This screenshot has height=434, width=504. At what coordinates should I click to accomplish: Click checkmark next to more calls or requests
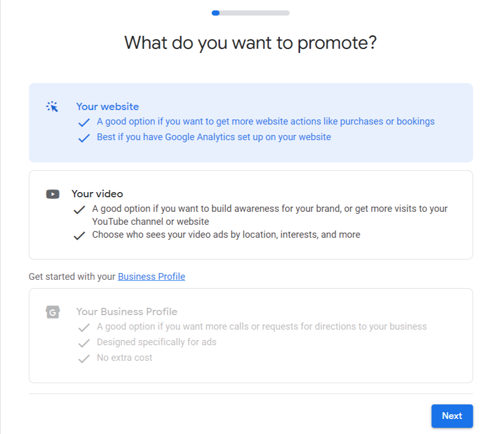click(x=84, y=328)
